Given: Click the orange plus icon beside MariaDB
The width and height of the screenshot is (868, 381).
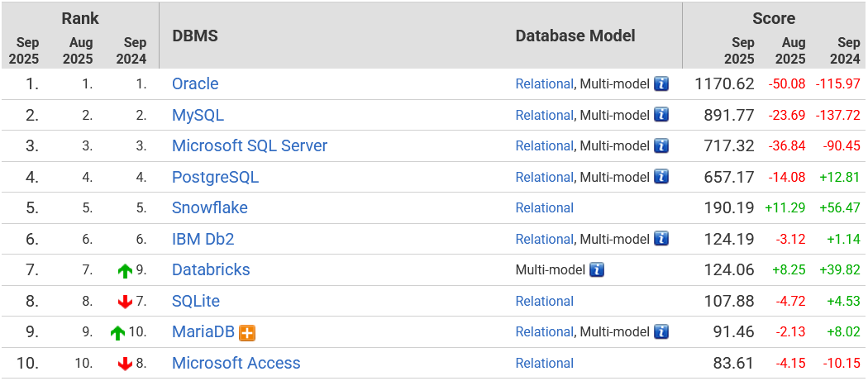Looking at the screenshot, I should point(246,332).
